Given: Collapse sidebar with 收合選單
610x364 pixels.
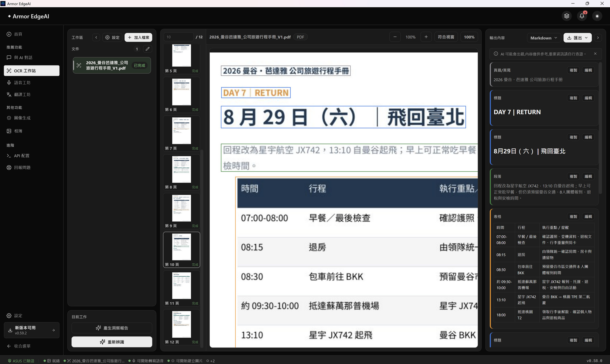Looking at the screenshot, I should [31, 346].
